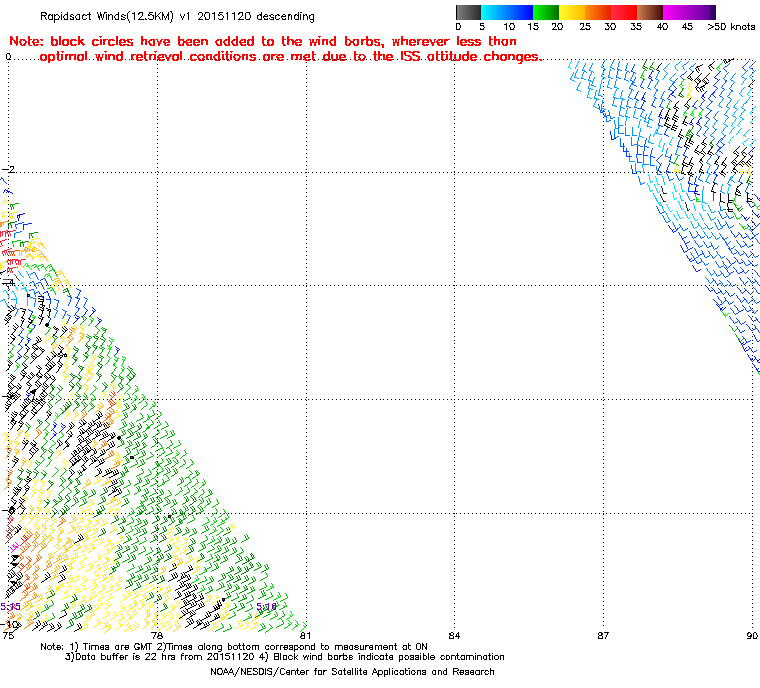Click longitude axis label '75'

[x=8, y=636]
